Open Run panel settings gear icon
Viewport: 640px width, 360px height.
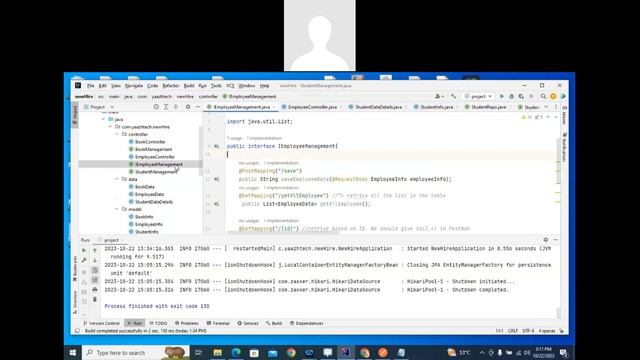(546, 240)
